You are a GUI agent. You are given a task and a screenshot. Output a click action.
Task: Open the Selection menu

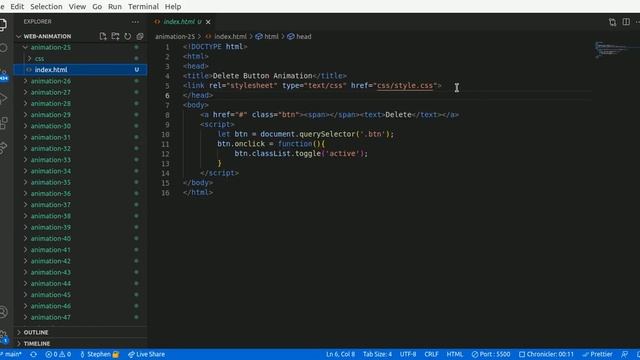point(46,7)
